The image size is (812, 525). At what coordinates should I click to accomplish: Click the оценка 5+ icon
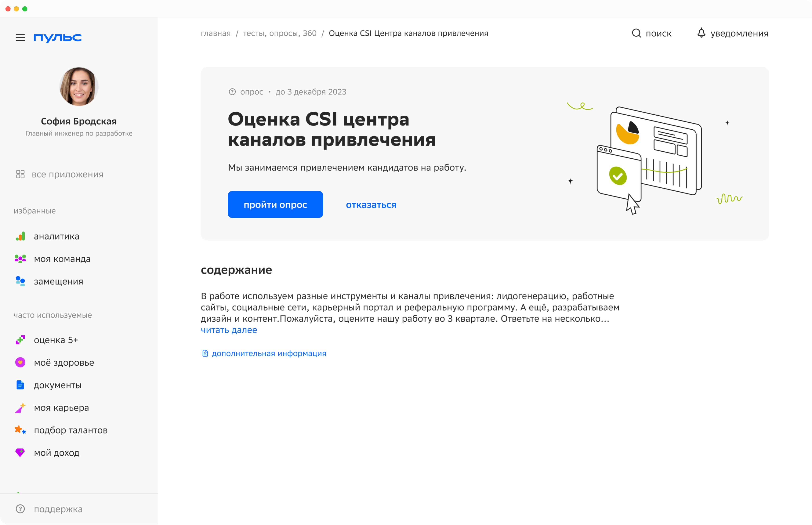(20, 340)
